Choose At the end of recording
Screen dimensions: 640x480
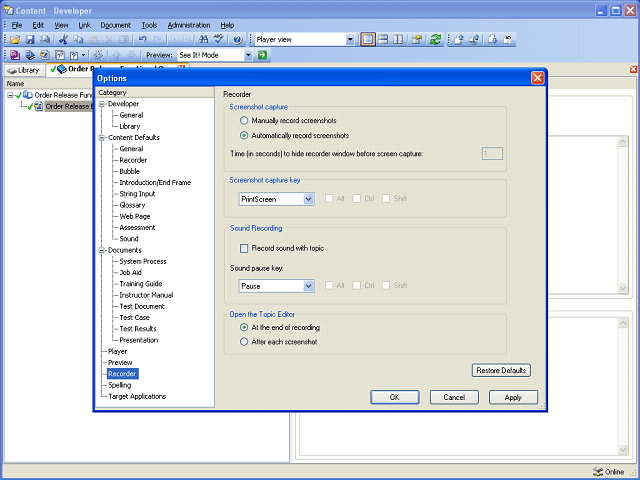tap(244, 327)
